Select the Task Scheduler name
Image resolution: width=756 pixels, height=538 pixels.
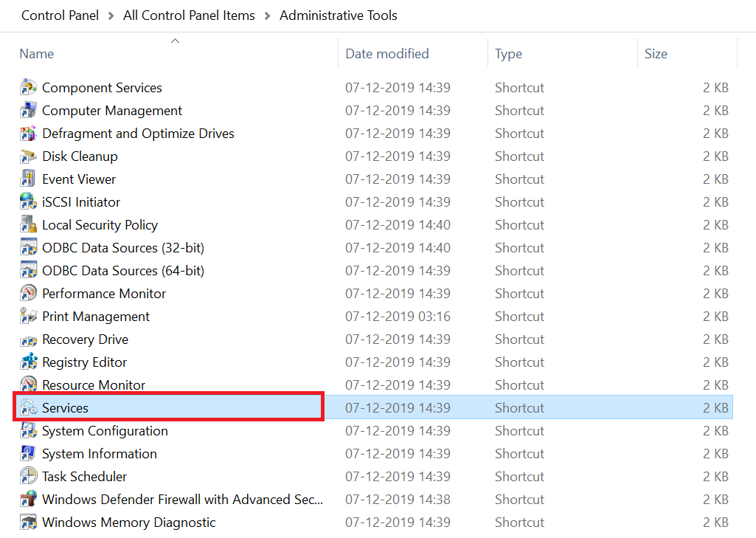click(x=84, y=477)
